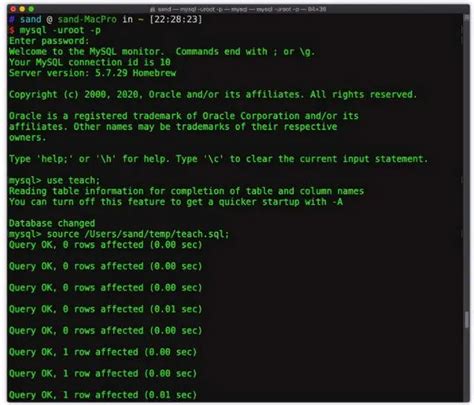
Task: Click the 'Welcome to the MySQL monitor' line
Action: click(162, 52)
